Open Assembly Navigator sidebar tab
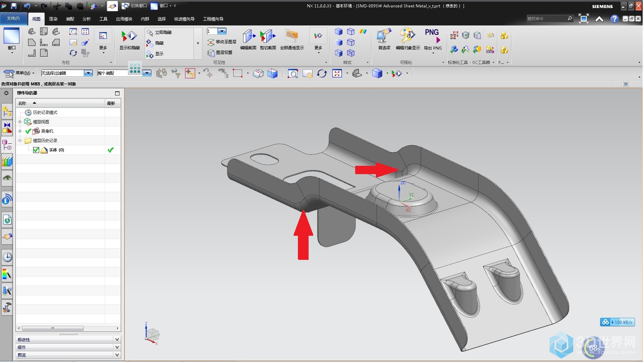The width and height of the screenshot is (644, 363). [7, 111]
